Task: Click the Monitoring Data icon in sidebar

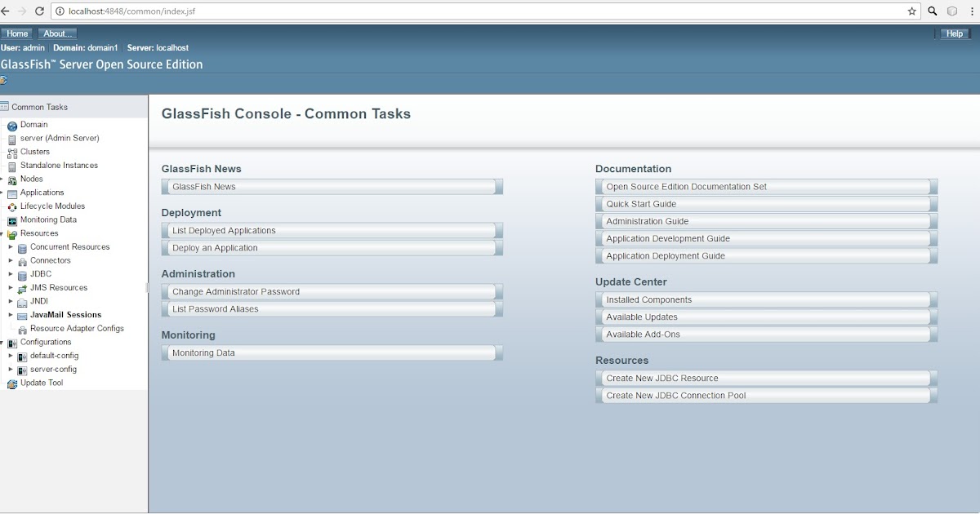Action: [13, 219]
